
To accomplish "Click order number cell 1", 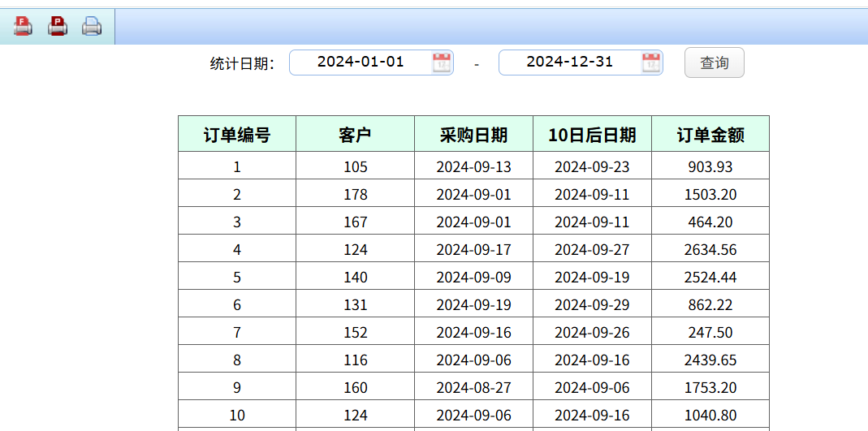I will pyautogui.click(x=237, y=166).
